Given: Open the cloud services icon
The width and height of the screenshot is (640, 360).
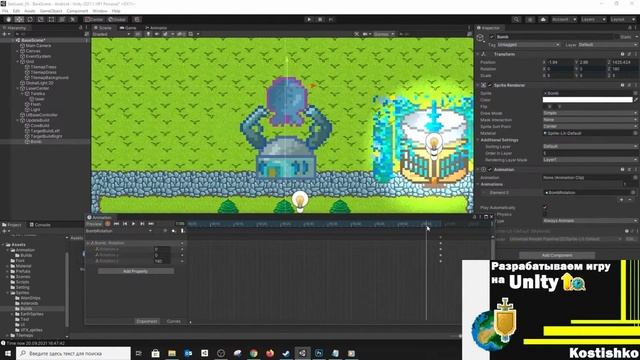Looking at the screenshot, I should pyautogui.click(x=543, y=19).
